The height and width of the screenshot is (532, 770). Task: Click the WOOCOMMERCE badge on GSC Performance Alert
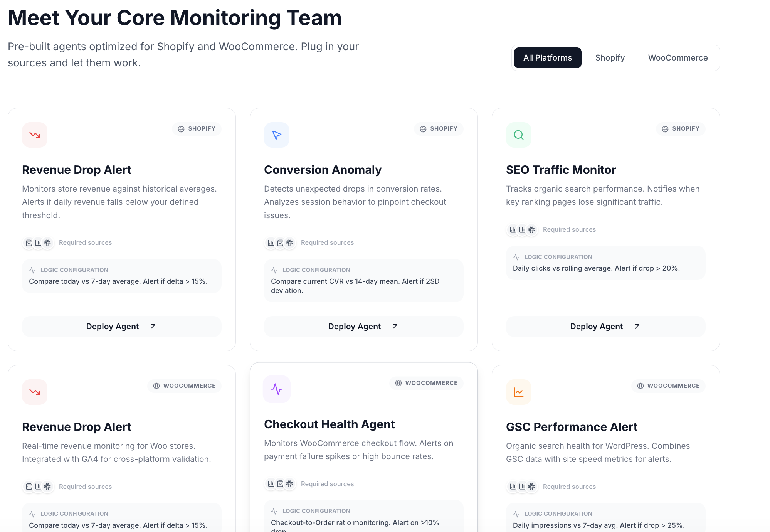[x=668, y=386]
